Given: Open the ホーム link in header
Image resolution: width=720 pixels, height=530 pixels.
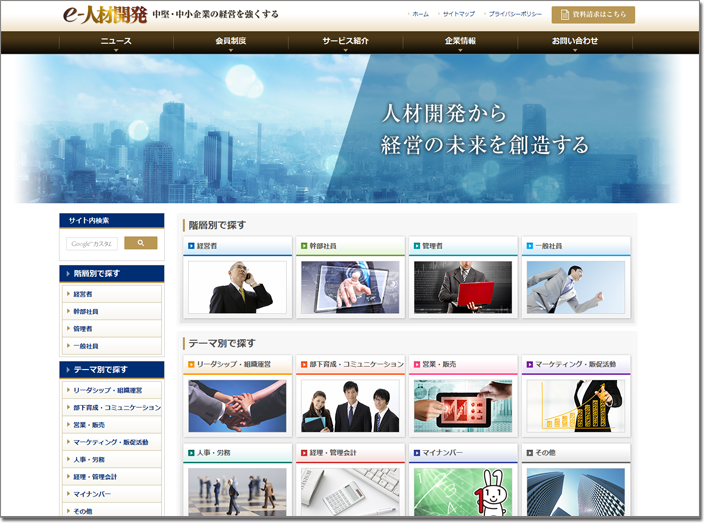Looking at the screenshot, I should click(420, 15).
